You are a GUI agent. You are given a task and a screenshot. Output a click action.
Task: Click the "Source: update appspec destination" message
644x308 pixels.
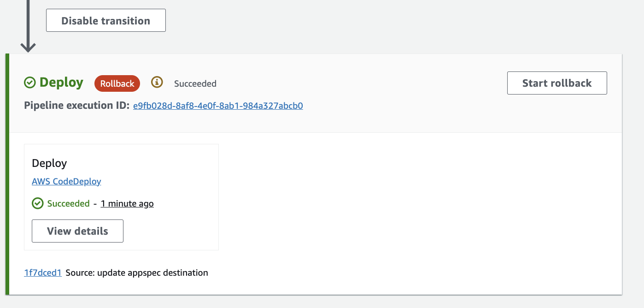pyautogui.click(x=137, y=272)
